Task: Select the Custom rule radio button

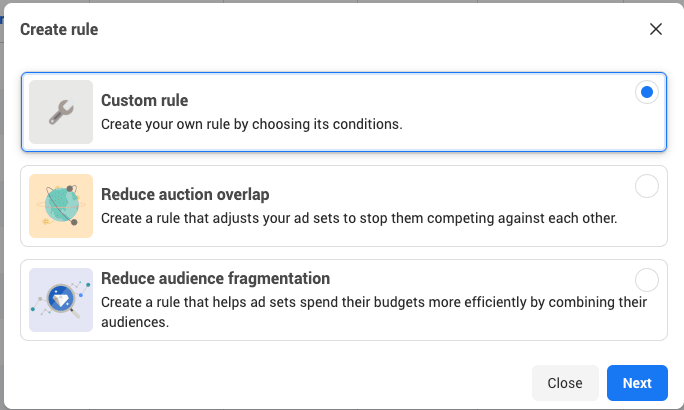Action: coord(646,92)
